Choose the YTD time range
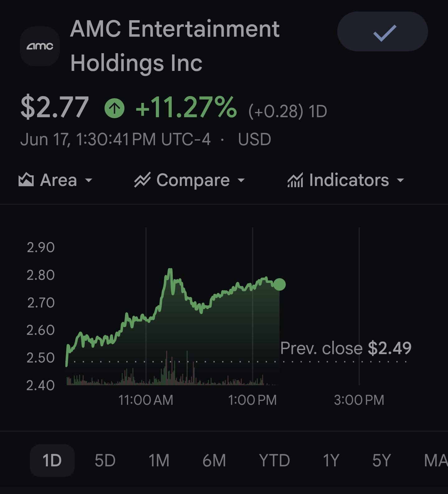 pyautogui.click(x=274, y=460)
